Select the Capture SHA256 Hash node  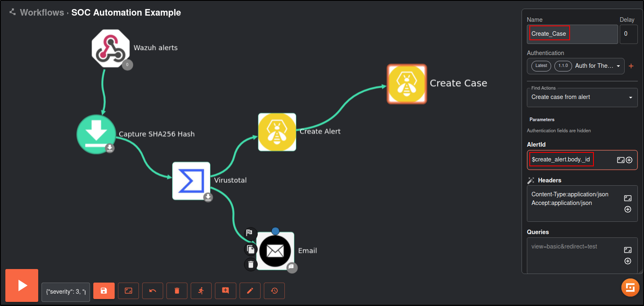[x=96, y=134]
